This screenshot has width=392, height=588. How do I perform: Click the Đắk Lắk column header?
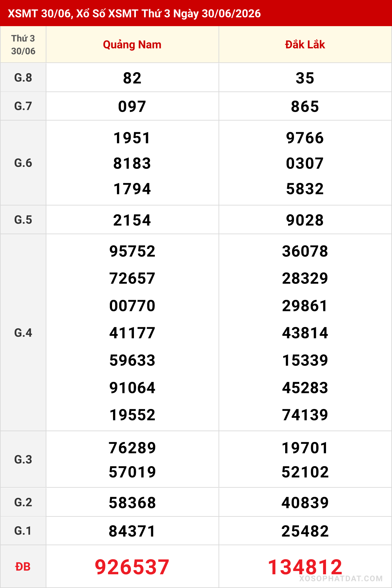(x=305, y=45)
